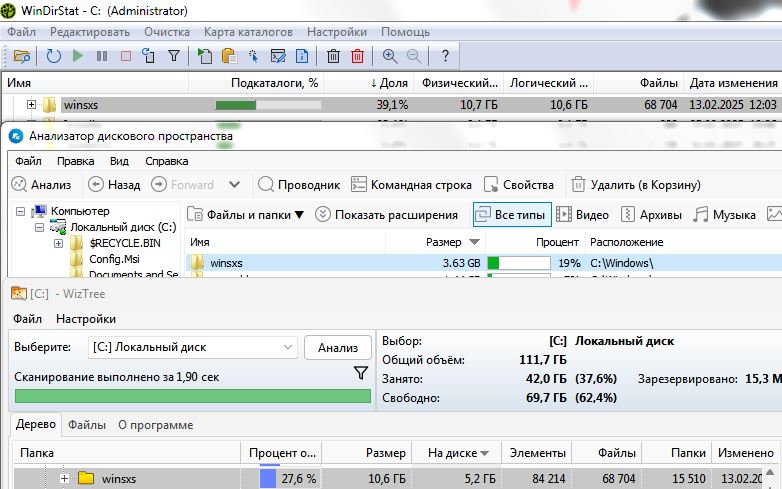Select the Все типы filter button

coord(512,215)
